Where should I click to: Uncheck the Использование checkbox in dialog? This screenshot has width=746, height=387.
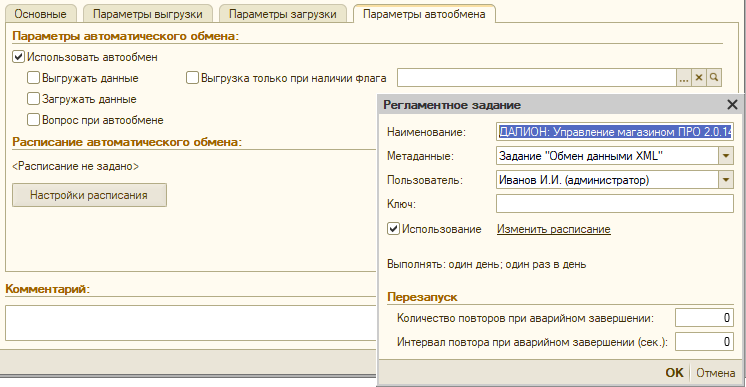point(393,229)
